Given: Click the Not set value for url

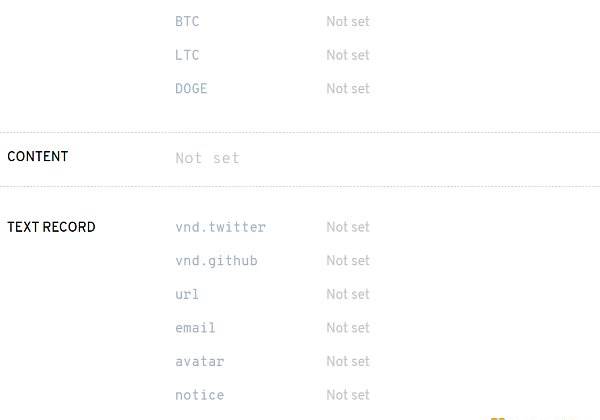Looking at the screenshot, I should coord(348,295).
